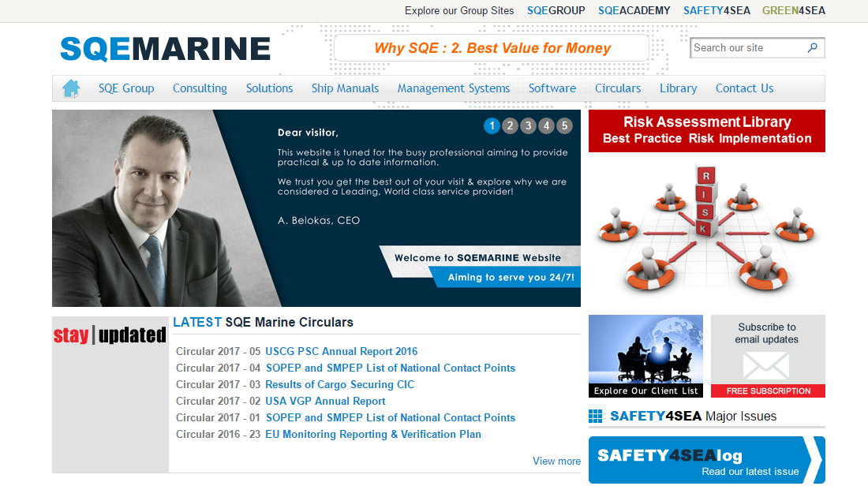This screenshot has height=486, width=868.
Task: Open the Circulars menu
Action: [x=618, y=88]
